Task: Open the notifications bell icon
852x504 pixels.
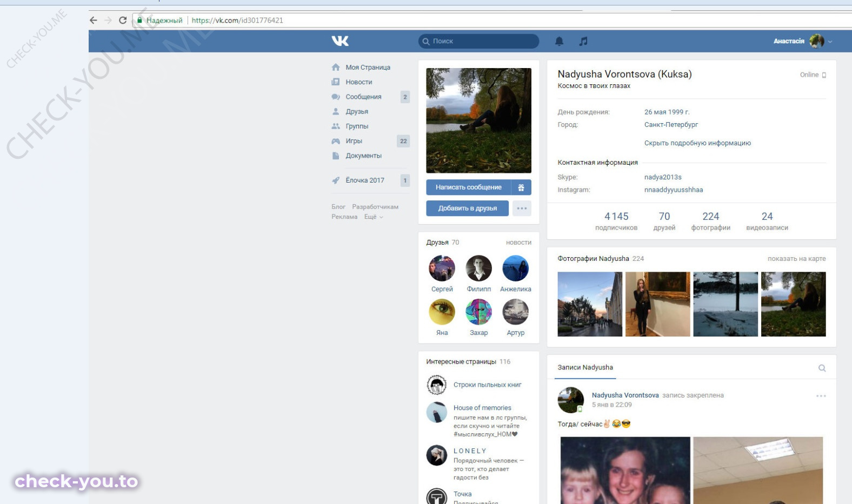Action: click(560, 41)
